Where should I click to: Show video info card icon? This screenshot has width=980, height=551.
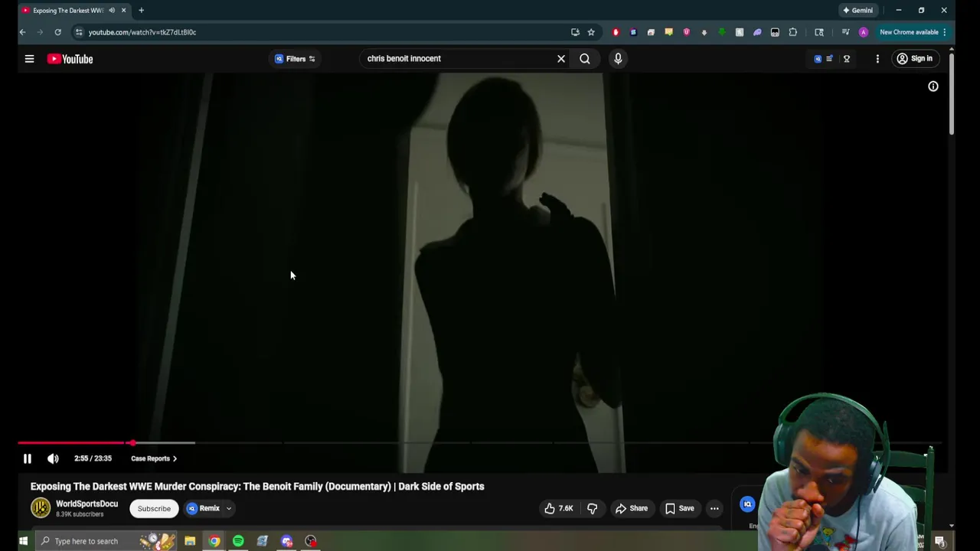tap(933, 86)
